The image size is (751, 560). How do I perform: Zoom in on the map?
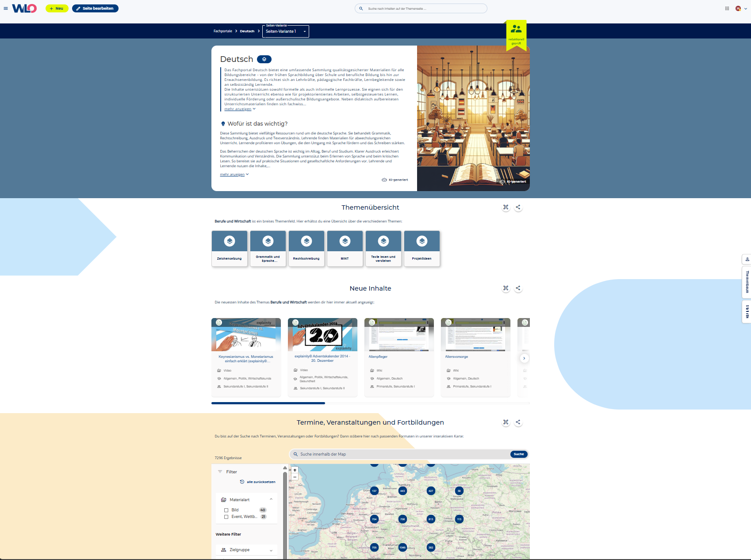pos(295,470)
